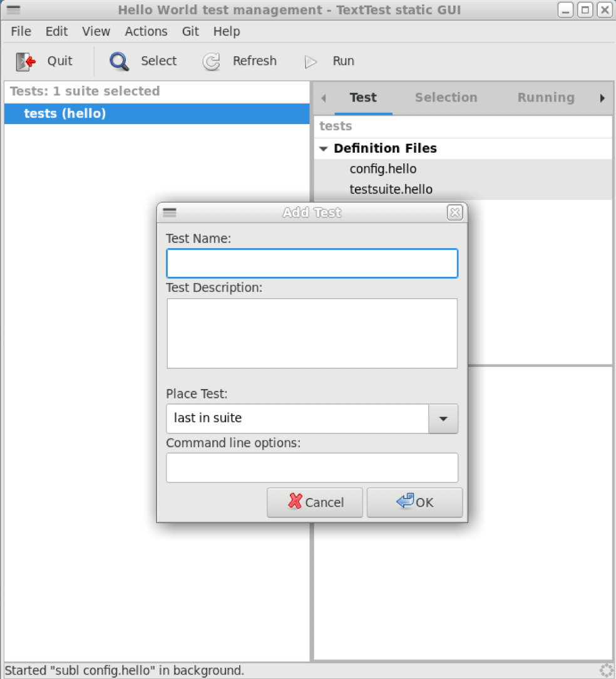Click the Refresh label in toolbar
The image size is (616, 679).
(x=255, y=61)
